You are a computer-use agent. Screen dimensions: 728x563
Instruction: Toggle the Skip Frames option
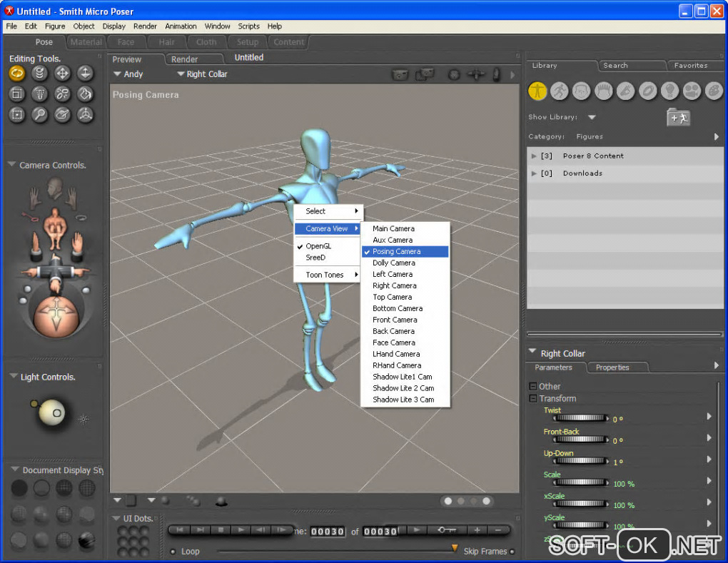(x=512, y=552)
